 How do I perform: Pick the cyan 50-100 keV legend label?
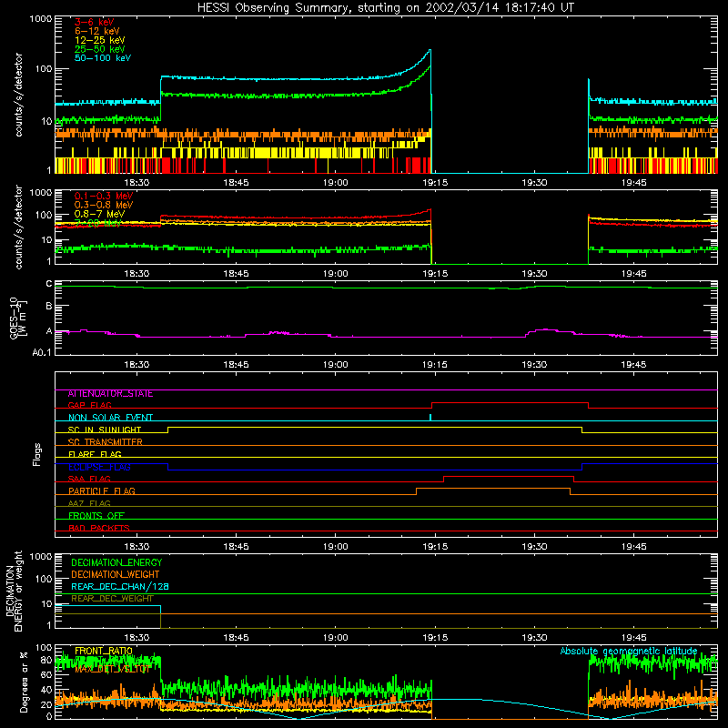103,58
